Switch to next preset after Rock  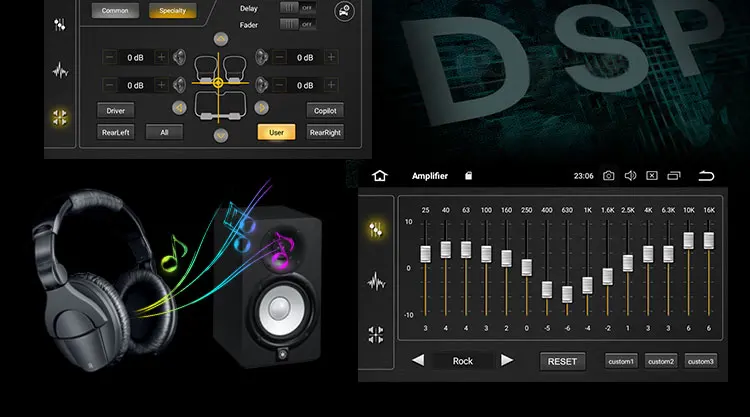507,361
